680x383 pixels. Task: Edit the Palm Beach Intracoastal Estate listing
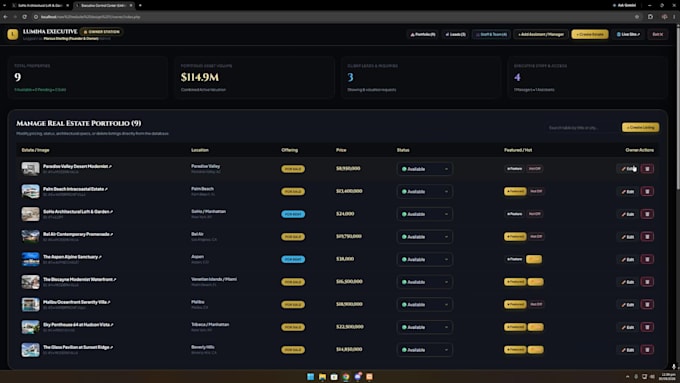[628, 191]
